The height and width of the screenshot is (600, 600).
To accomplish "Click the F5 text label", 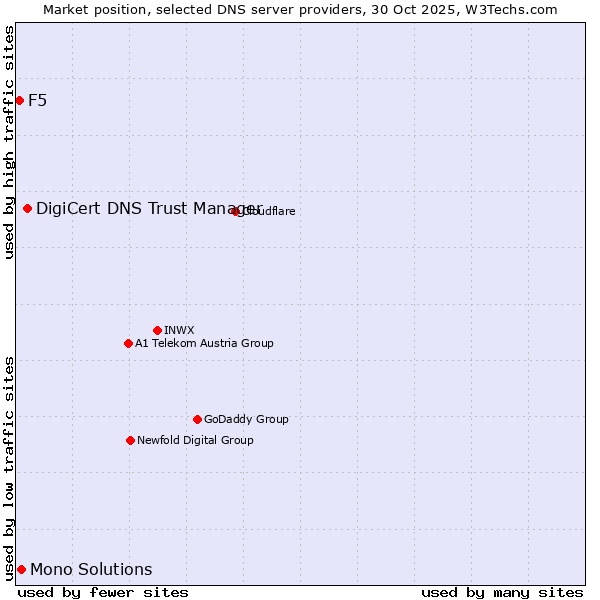I will [37, 100].
